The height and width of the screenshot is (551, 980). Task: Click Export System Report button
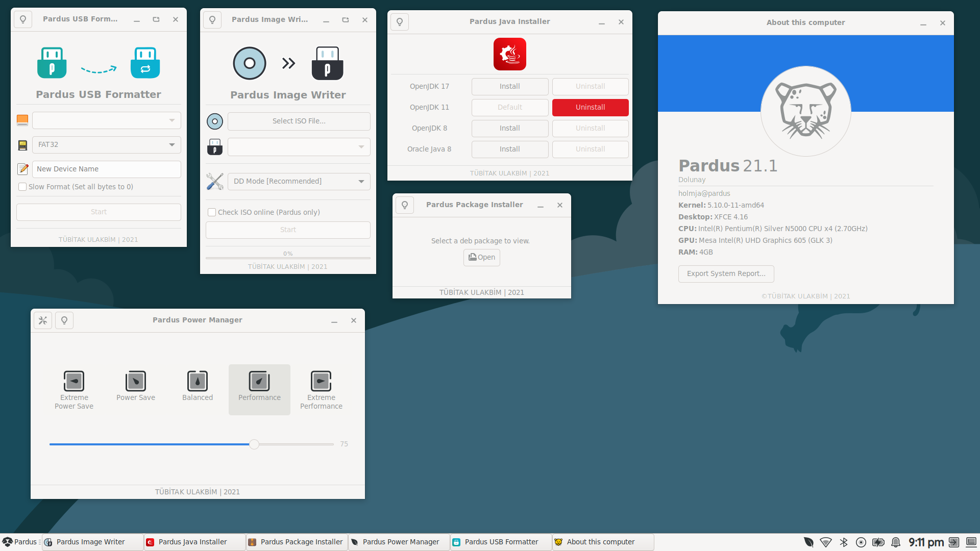726,274
